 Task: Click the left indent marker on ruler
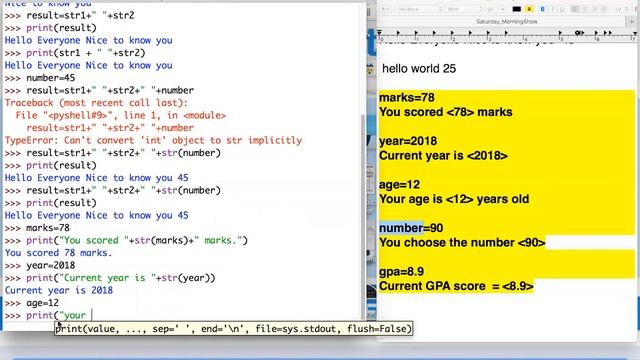coord(379,32)
